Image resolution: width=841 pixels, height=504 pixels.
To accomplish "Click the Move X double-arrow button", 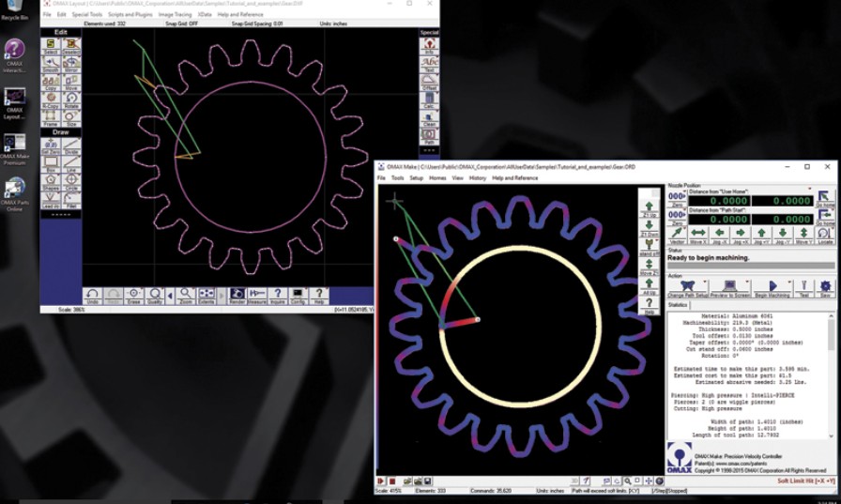I will click(x=697, y=235).
